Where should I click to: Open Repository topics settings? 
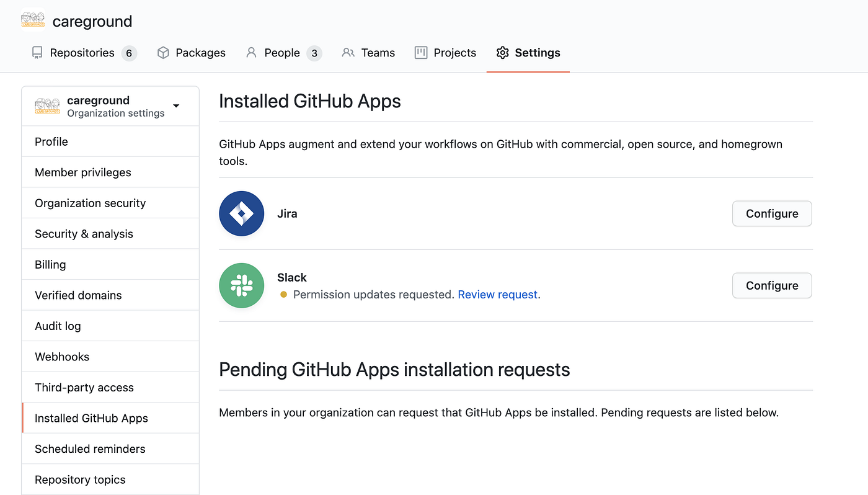tap(110, 479)
